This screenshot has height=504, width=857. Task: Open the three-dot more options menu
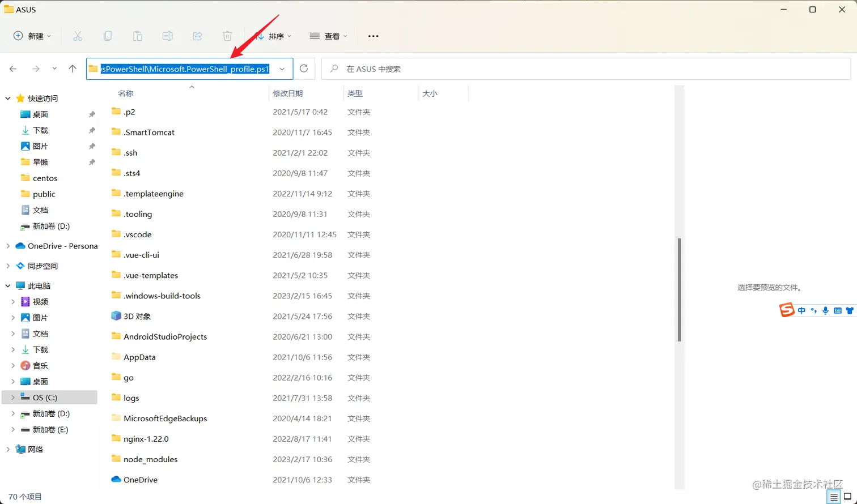tap(373, 36)
